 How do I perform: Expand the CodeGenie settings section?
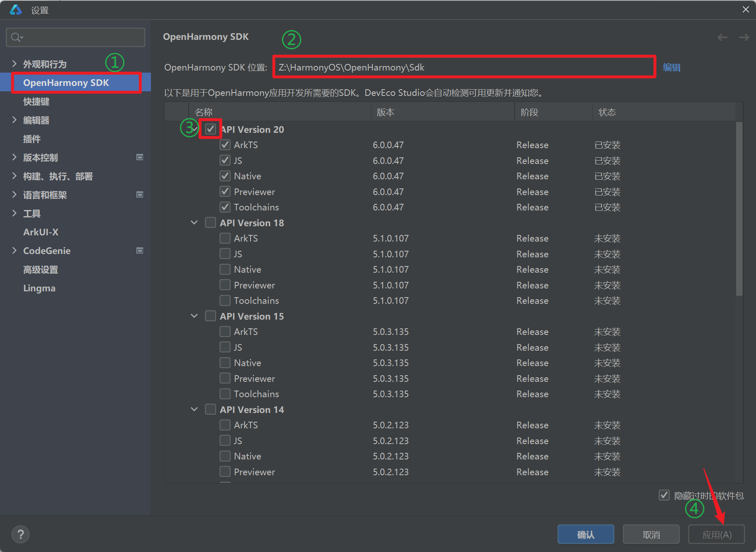pyautogui.click(x=15, y=251)
